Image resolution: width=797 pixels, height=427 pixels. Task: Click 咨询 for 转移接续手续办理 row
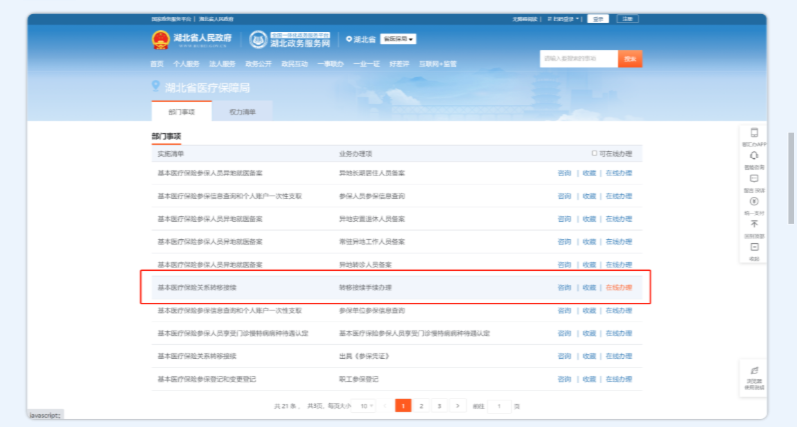(564, 288)
